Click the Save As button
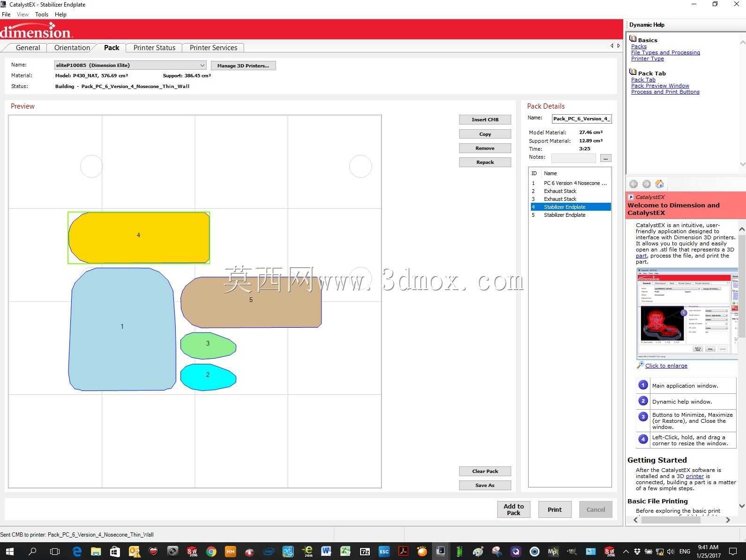The height and width of the screenshot is (560, 746). (485, 485)
